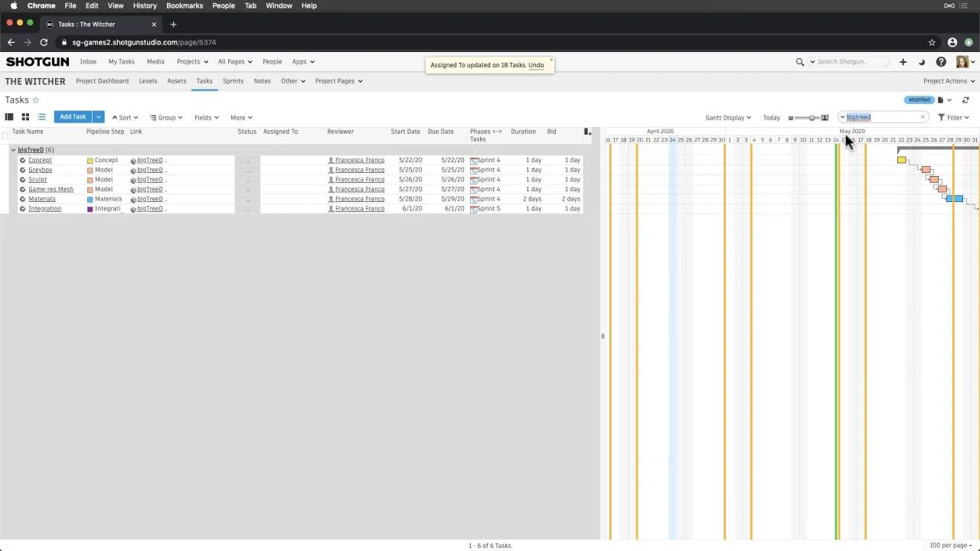
Task: Tick the select-all checkbox in header
Action: (5, 135)
